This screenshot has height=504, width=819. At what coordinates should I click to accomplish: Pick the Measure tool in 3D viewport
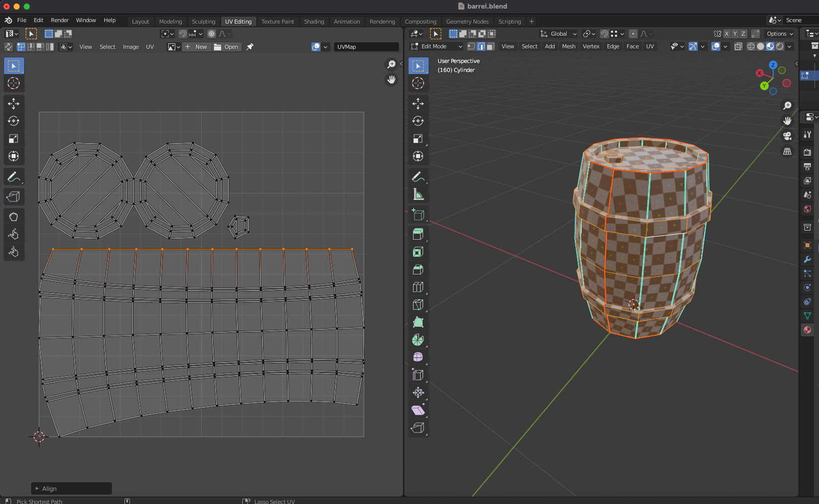pos(418,194)
